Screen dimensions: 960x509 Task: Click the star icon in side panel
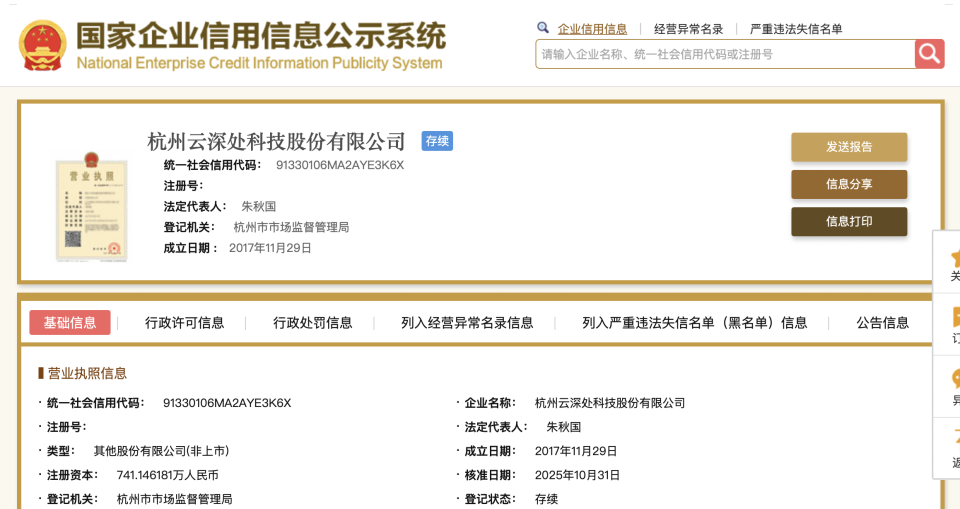pos(954,257)
